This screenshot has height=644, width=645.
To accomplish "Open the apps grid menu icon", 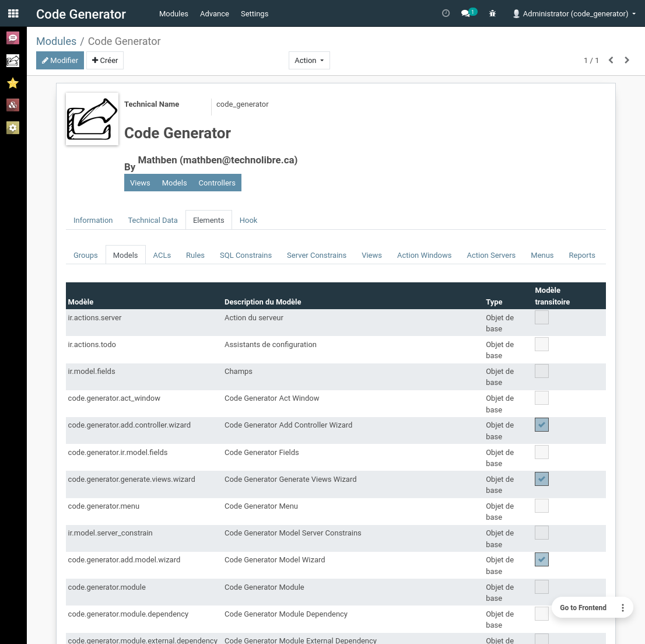I will tap(13, 13).
